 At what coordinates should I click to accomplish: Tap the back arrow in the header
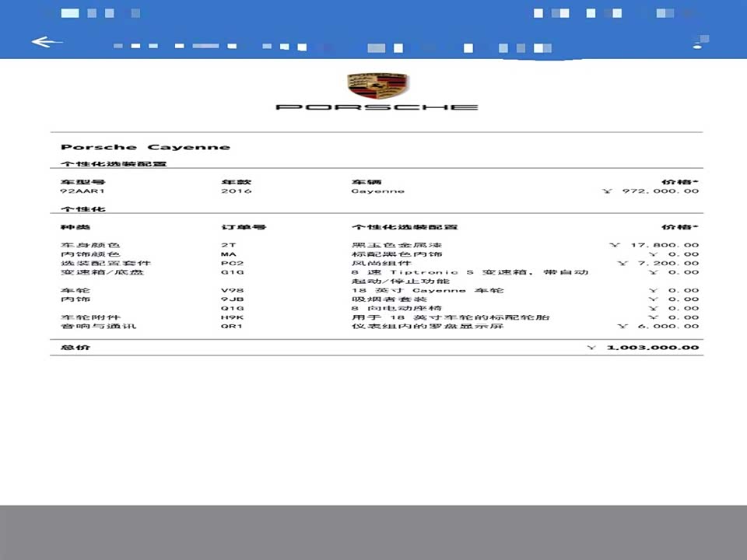coord(47,42)
